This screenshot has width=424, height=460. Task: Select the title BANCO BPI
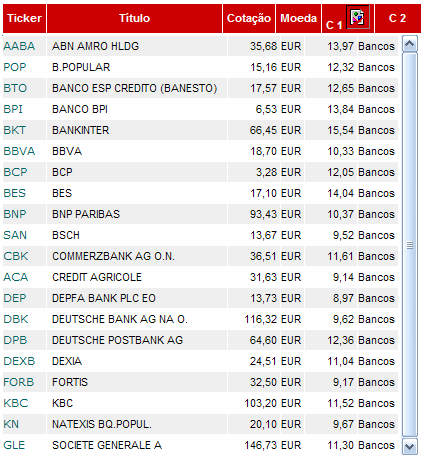[x=80, y=109]
